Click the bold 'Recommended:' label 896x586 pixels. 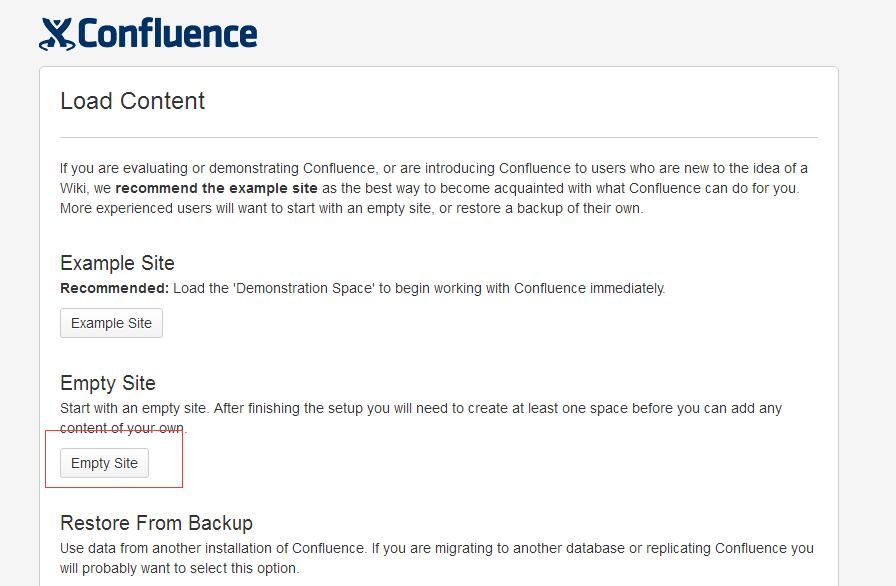[x=114, y=288]
